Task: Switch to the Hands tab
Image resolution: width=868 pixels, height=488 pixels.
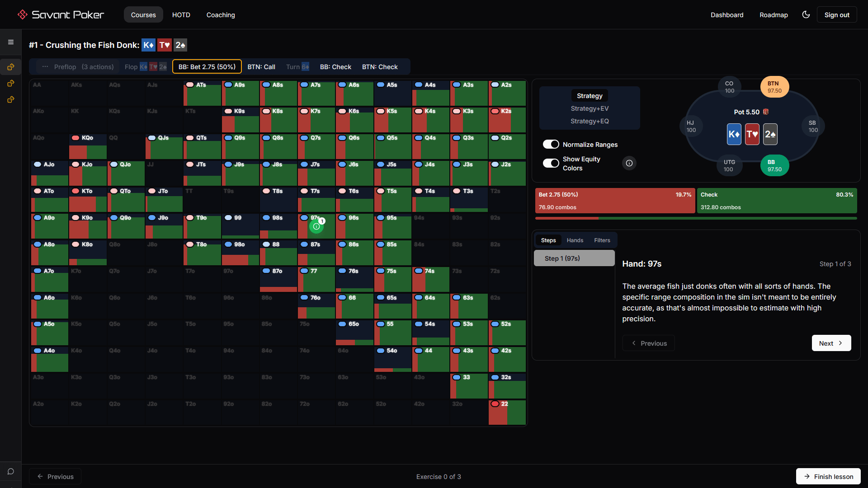Action: pos(575,240)
